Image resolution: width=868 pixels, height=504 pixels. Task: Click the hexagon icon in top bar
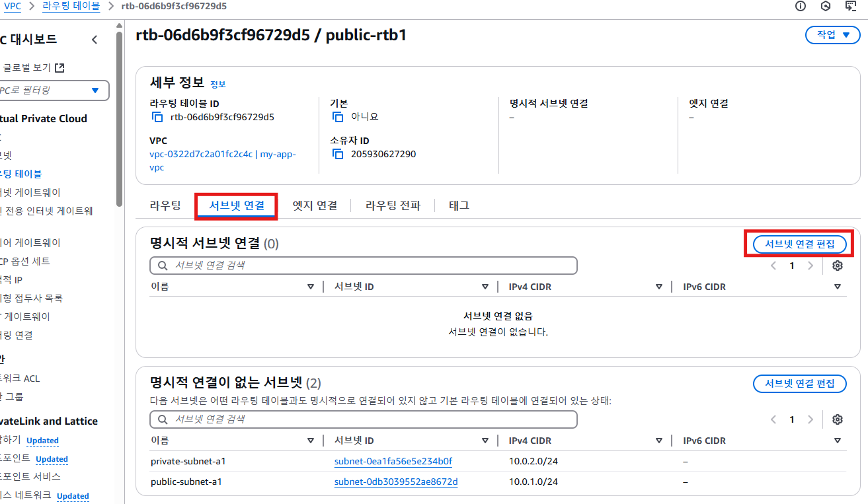coord(826,6)
